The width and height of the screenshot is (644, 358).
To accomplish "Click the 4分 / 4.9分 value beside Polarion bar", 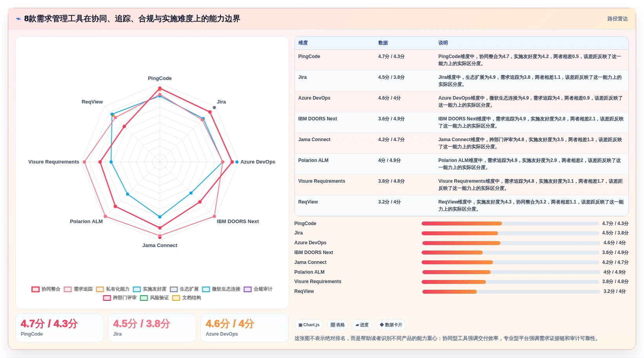I will pyautogui.click(x=615, y=272).
